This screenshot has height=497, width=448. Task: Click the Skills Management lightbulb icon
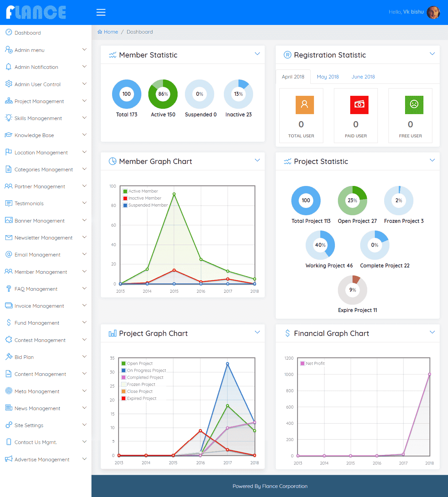[x=9, y=118]
